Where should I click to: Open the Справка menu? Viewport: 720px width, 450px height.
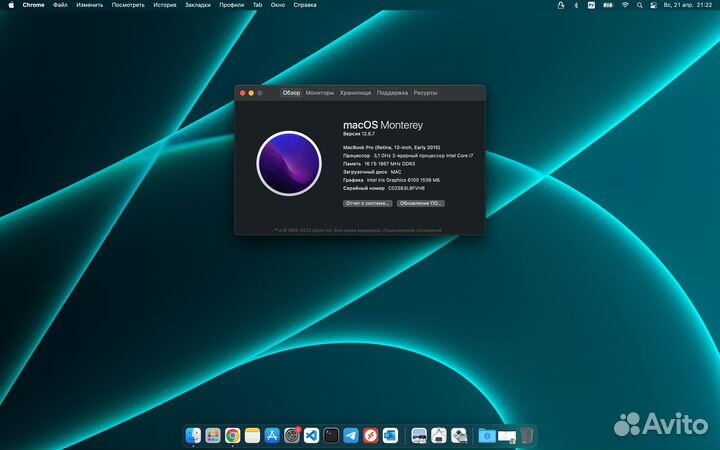[x=305, y=5]
